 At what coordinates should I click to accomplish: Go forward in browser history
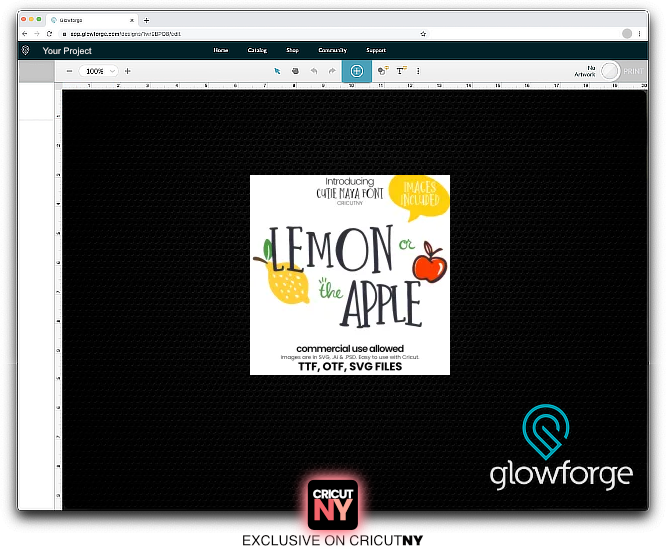click(x=37, y=34)
